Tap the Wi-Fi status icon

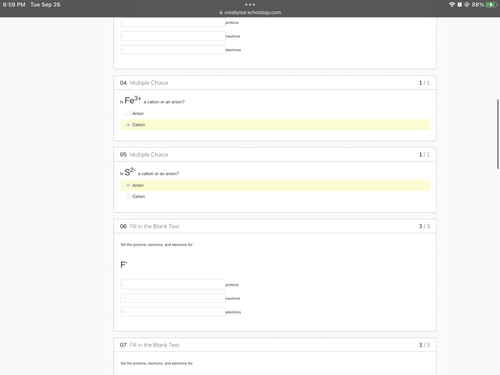(x=452, y=5)
